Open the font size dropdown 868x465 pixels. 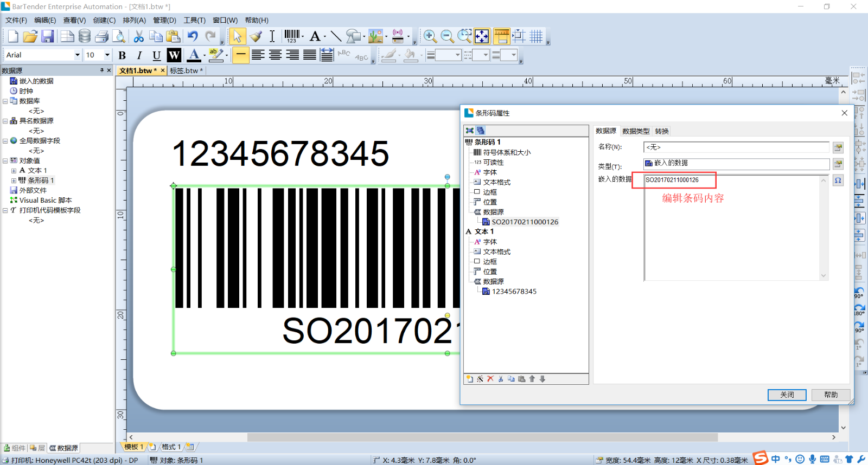point(107,55)
